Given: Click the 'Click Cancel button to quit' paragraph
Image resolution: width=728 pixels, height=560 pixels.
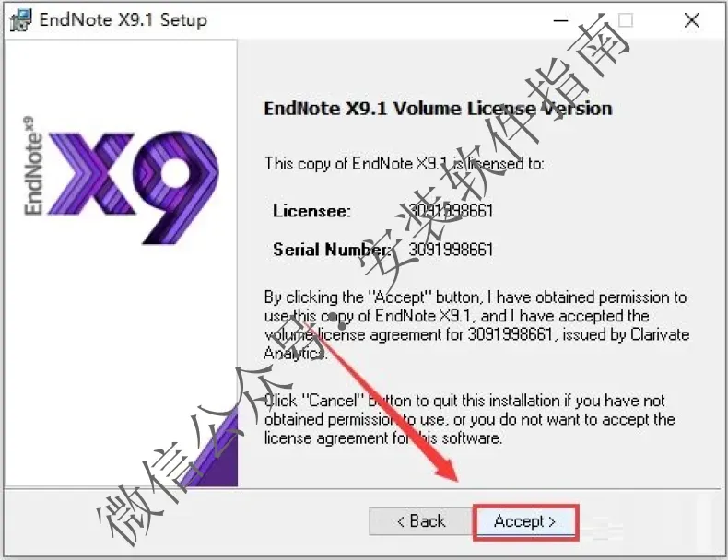Looking at the screenshot, I should click(469, 419).
